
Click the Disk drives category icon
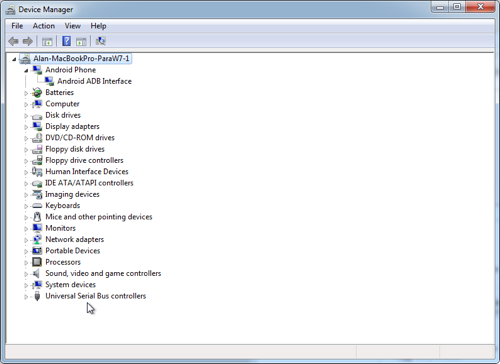37,116
